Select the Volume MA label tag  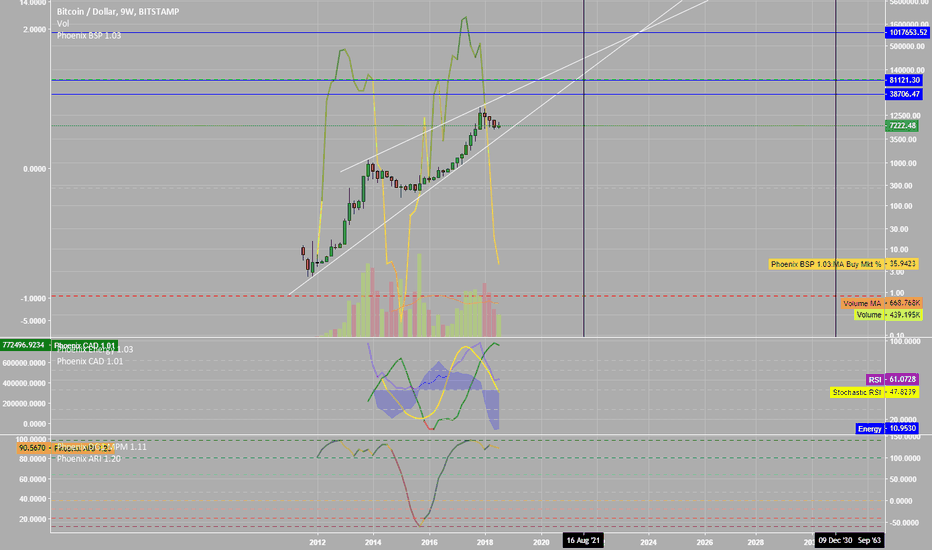(x=862, y=303)
